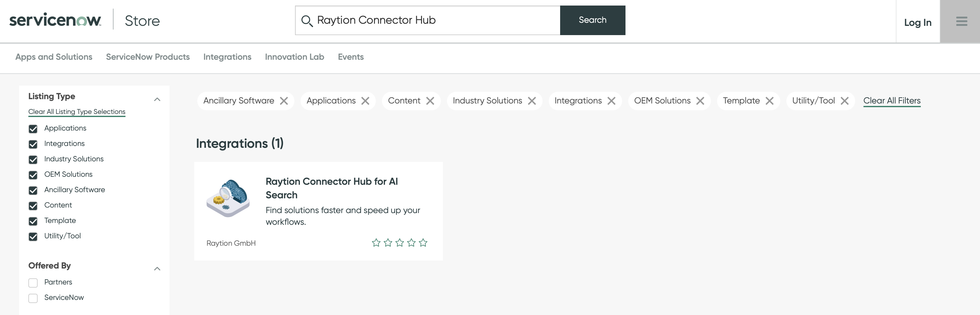Remove the Industry Solutions filter chip
The width and height of the screenshot is (980, 315).
tap(532, 101)
